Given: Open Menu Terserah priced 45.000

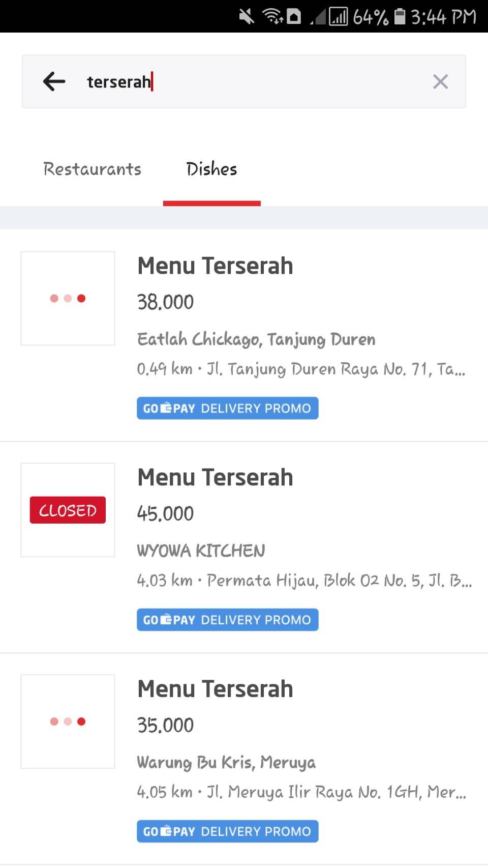Looking at the screenshot, I should coord(215,477).
